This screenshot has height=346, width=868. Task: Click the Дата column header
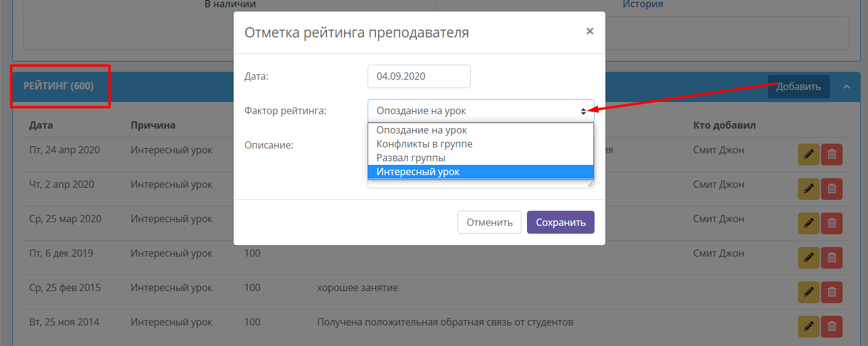[41, 126]
